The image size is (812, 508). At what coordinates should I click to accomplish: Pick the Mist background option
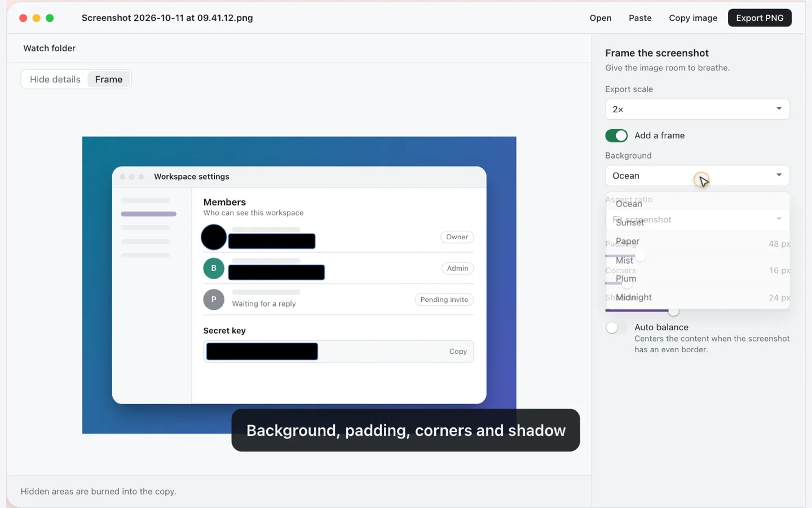(x=698, y=260)
